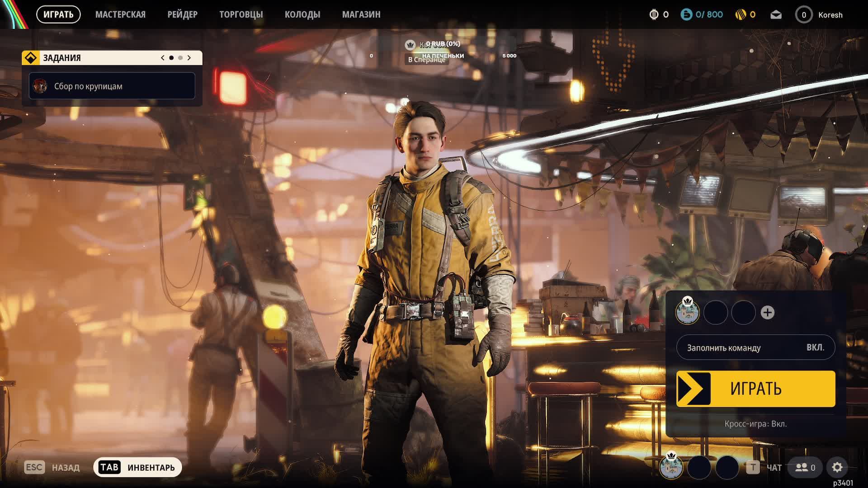Go to previous quest with left chevron
This screenshot has height=488, width=868.
163,58
